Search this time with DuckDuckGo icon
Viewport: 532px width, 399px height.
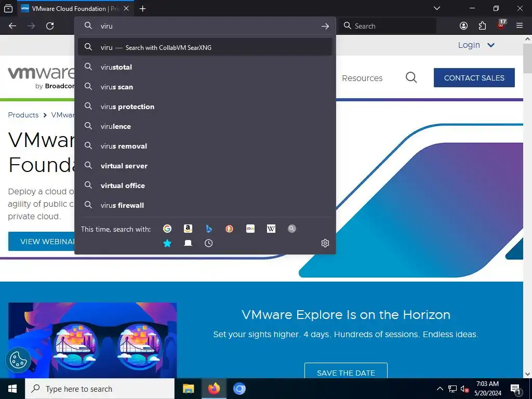229,229
